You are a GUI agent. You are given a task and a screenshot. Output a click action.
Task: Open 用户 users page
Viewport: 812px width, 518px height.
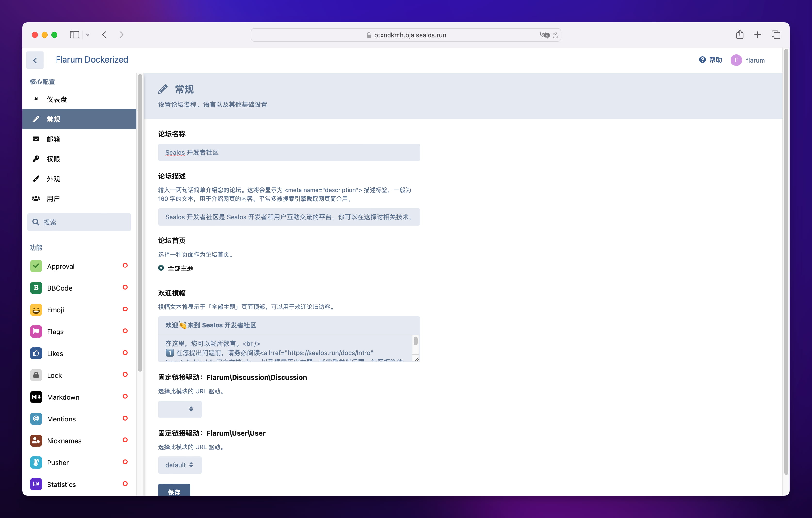coord(79,199)
